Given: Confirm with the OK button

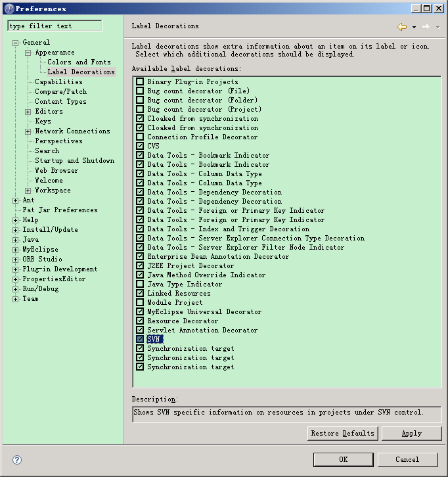Looking at the screenshot, I should pos(344,459).
